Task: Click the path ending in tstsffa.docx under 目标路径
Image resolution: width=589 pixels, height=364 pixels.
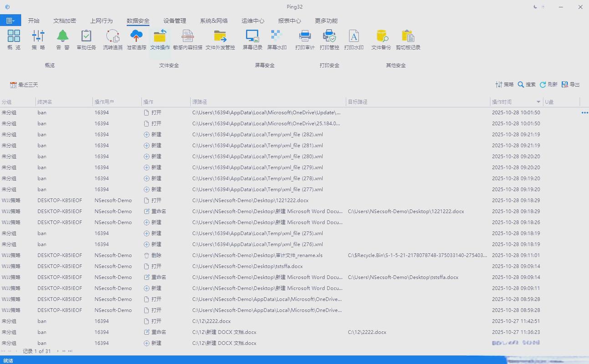Action: (403, 277)
